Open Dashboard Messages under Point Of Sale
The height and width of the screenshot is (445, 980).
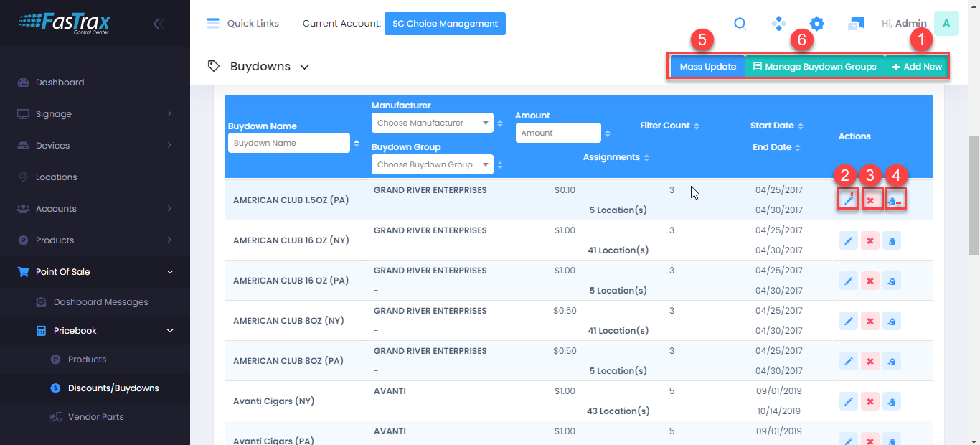click(95, 302)
